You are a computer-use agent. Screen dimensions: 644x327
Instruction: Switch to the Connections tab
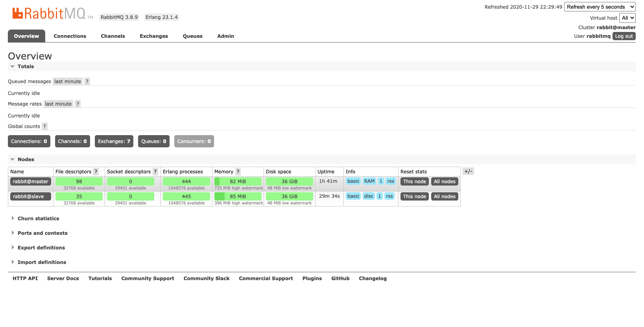click(70, 36)
